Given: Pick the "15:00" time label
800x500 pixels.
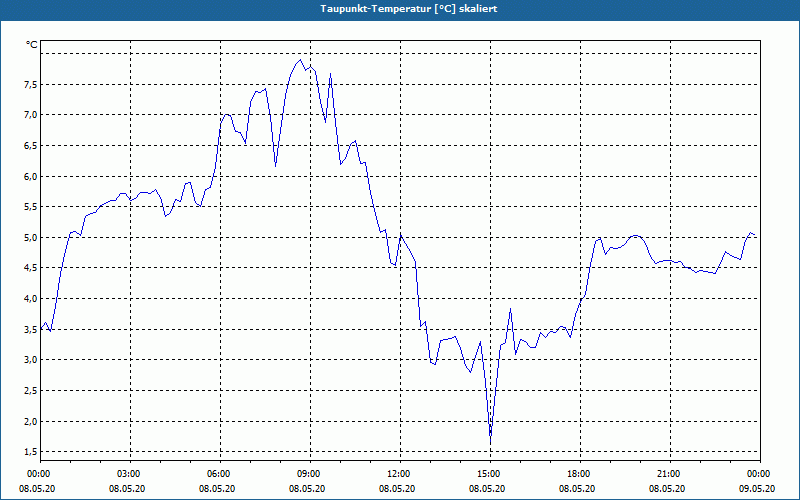Looking at the screenshot, I should pyautogui.click(x=488, y=474).
